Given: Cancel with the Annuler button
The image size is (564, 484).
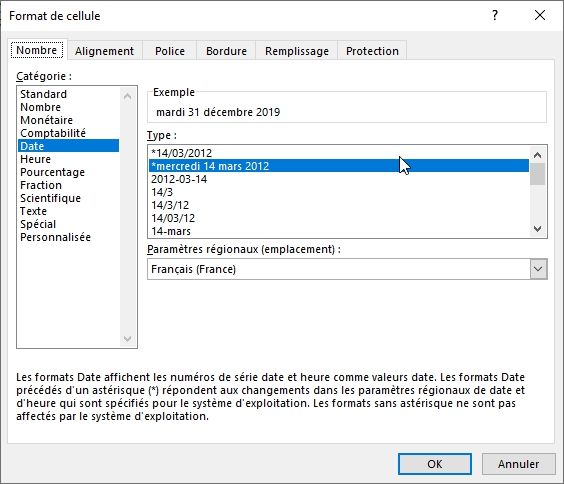Looking at the screenshot, I should click(518, 464).
